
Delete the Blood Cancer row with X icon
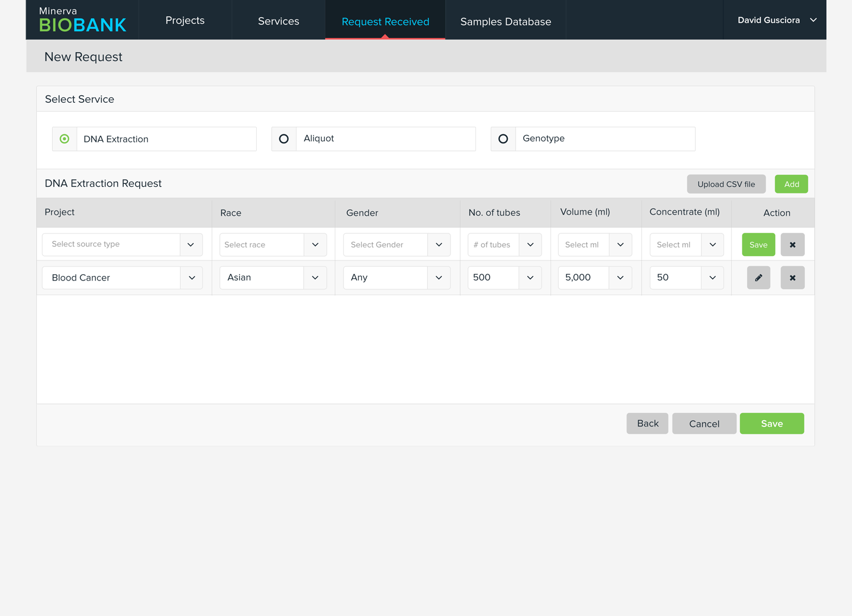[792, 278]
